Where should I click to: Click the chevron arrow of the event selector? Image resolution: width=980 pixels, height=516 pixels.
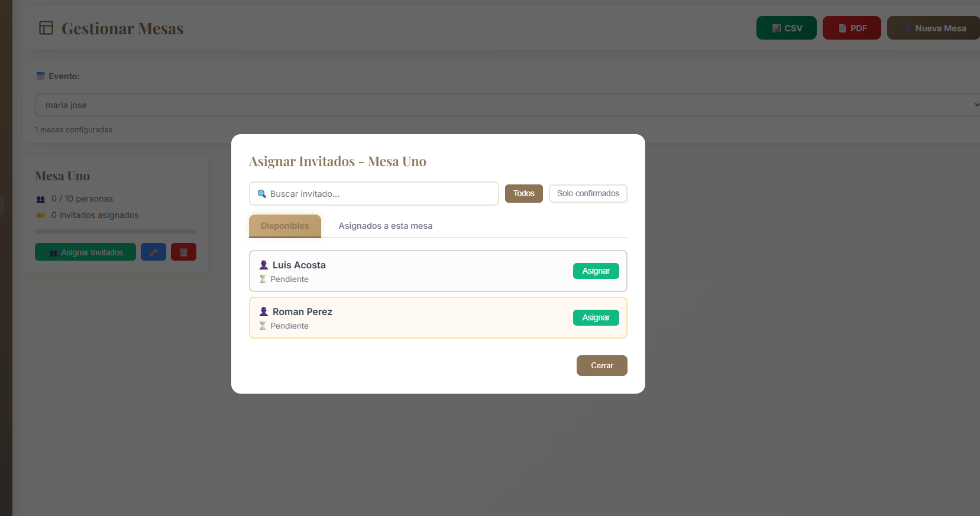976,105
